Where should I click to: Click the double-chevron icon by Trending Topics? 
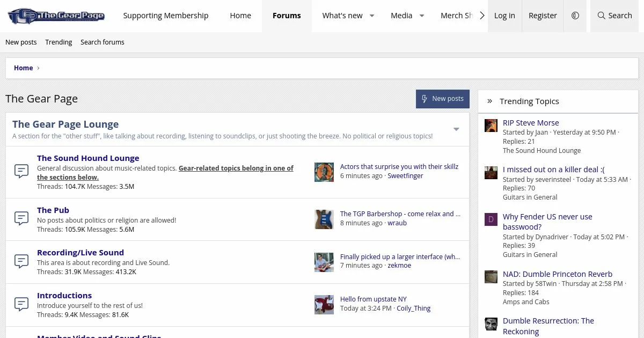coord(490,101)
